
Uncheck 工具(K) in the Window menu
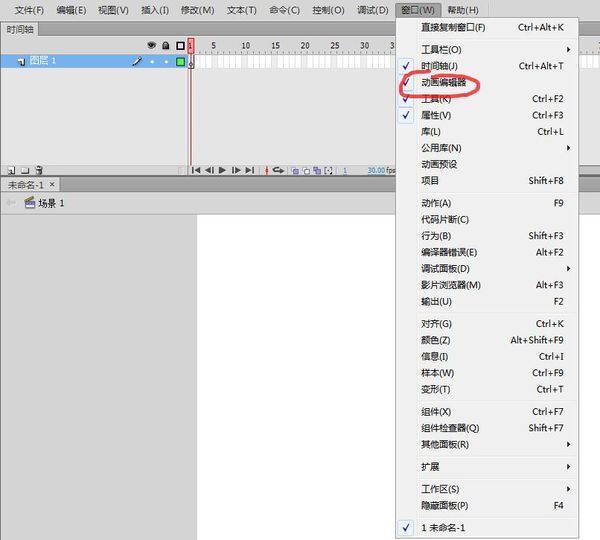point(487,99)
